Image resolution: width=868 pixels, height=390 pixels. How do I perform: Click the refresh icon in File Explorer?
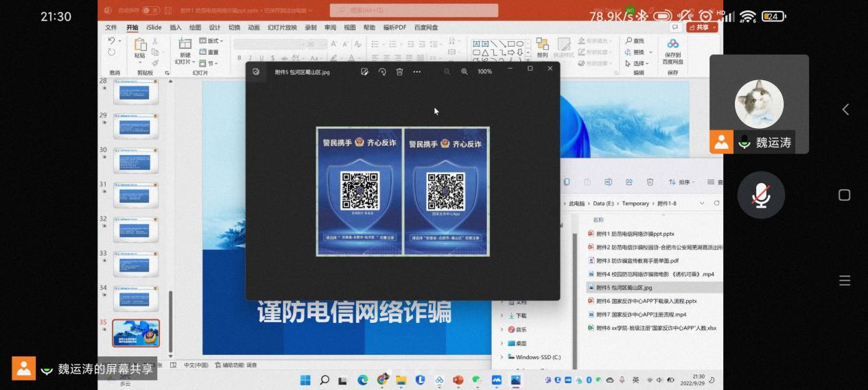(716, 204)
